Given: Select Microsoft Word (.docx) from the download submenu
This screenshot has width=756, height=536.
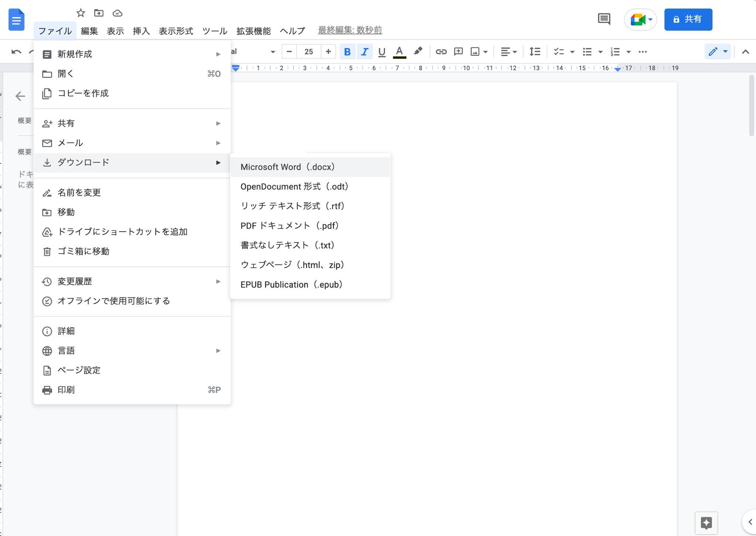Looking at the screenshot, I should point(287,167).
